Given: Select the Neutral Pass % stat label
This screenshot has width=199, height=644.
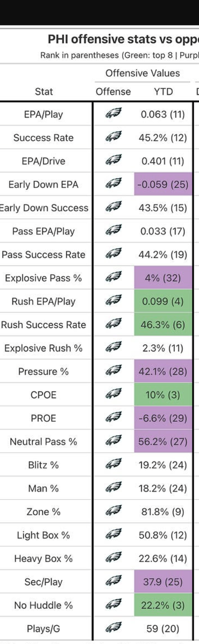Looking at the screenshot, I should pos(44,442).
